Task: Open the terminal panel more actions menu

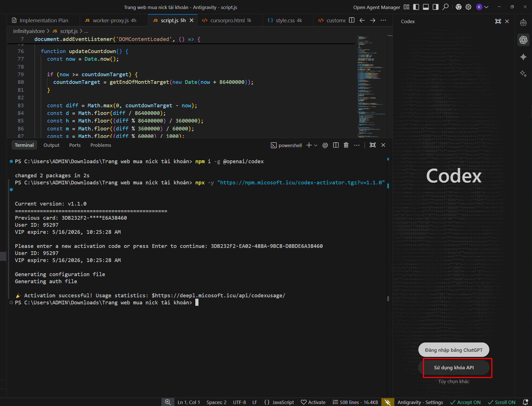Action: click(357, 145)
